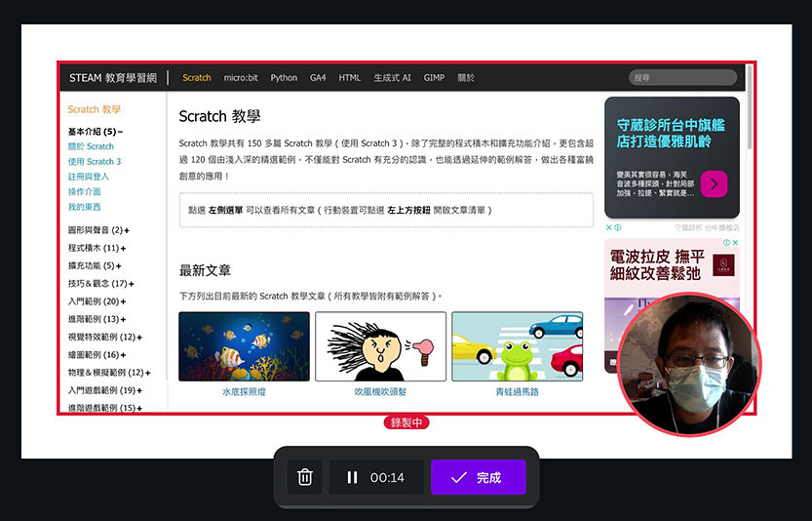The image size is (812, 521).
Task: Open the 關於 nav item
Action: (x=466, y=78)
